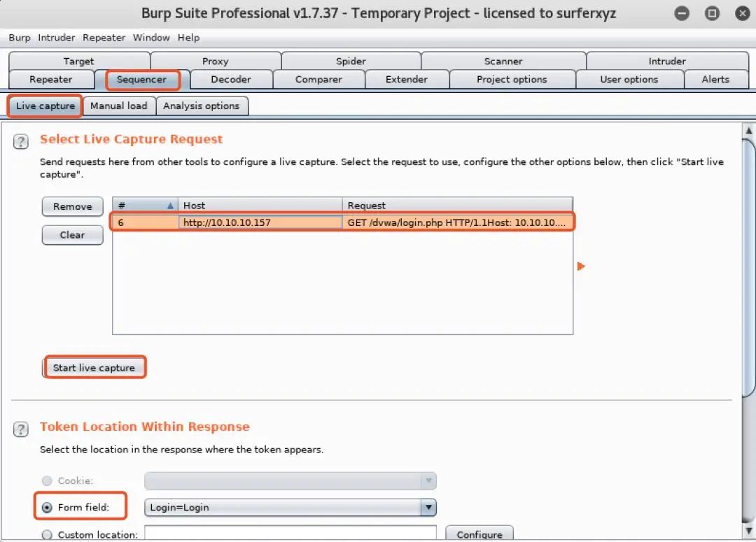
Task: Click the Custom location text field
Action: [290, 534]
